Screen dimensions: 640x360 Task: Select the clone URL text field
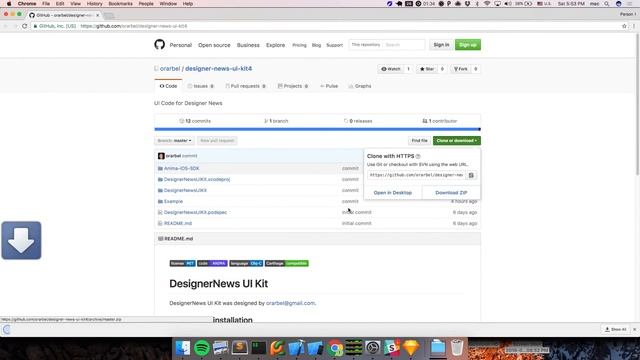click(x=416, y=175)
